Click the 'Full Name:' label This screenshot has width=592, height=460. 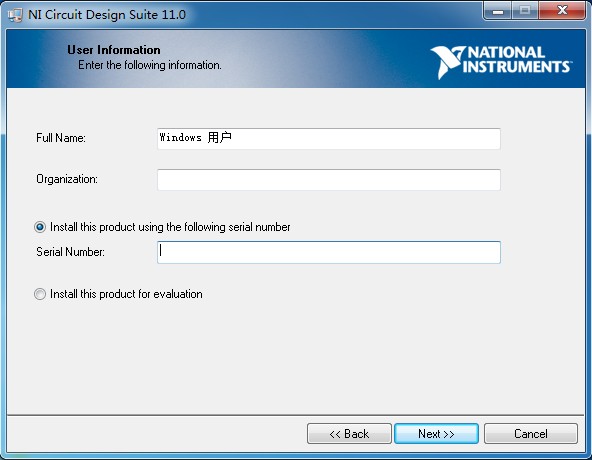(x=61, y=138)
